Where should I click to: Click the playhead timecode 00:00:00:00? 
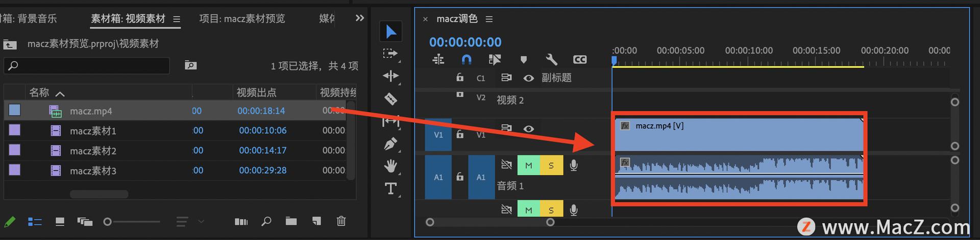tap(465, 42)
